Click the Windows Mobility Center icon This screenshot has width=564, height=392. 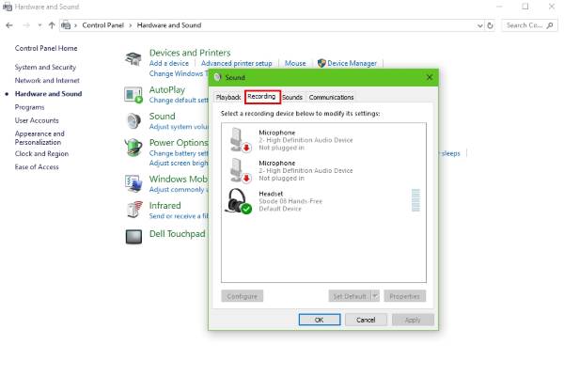click(133, 183)
